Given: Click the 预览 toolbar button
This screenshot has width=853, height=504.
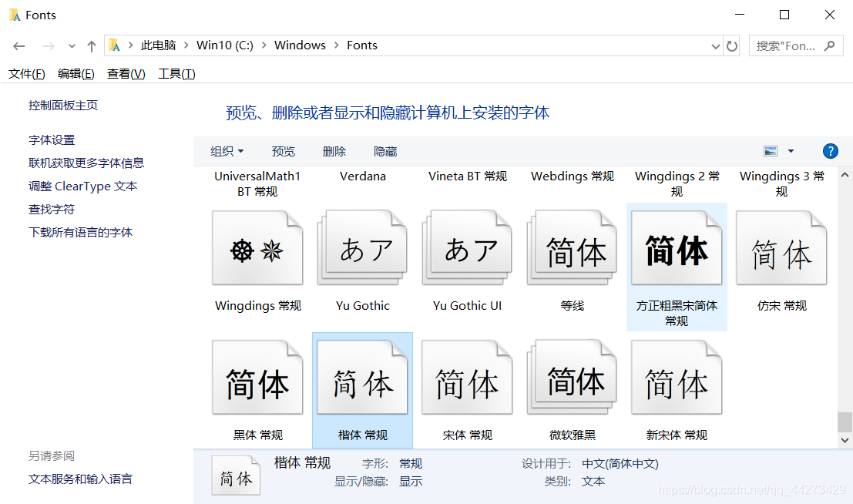Looking at the screenshot, I should tap(284, 151).
